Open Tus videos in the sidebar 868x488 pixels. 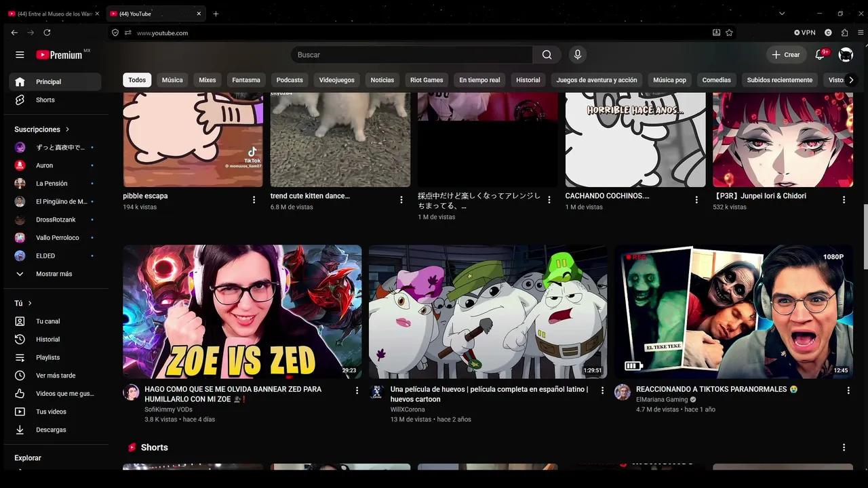coord(55,411)
